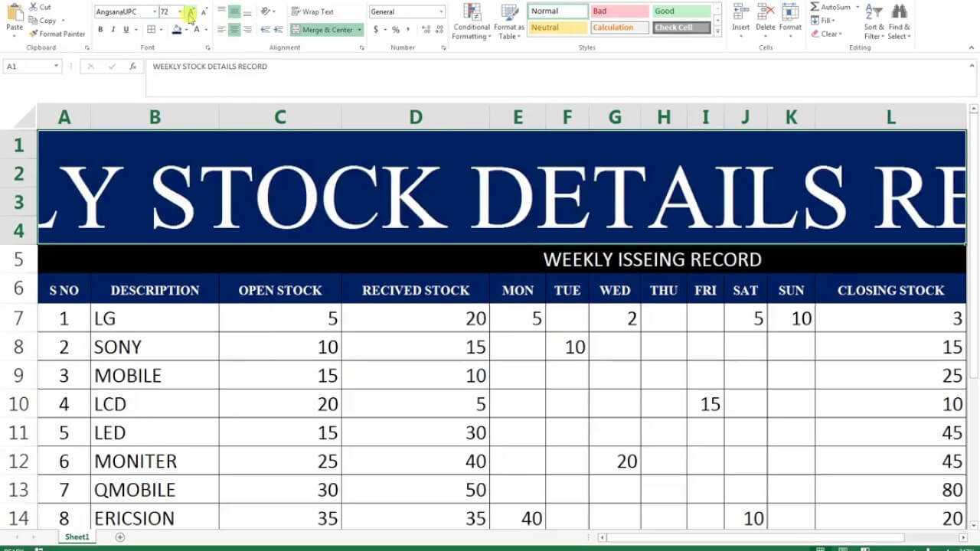Viewport: 980px width, 551px height.
Task: Click the Format Painter brush icon
Action: click(34, 34)
